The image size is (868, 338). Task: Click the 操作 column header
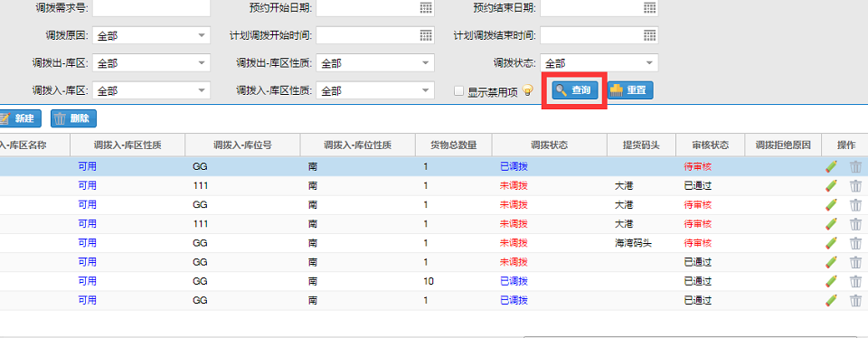point(846,145)
